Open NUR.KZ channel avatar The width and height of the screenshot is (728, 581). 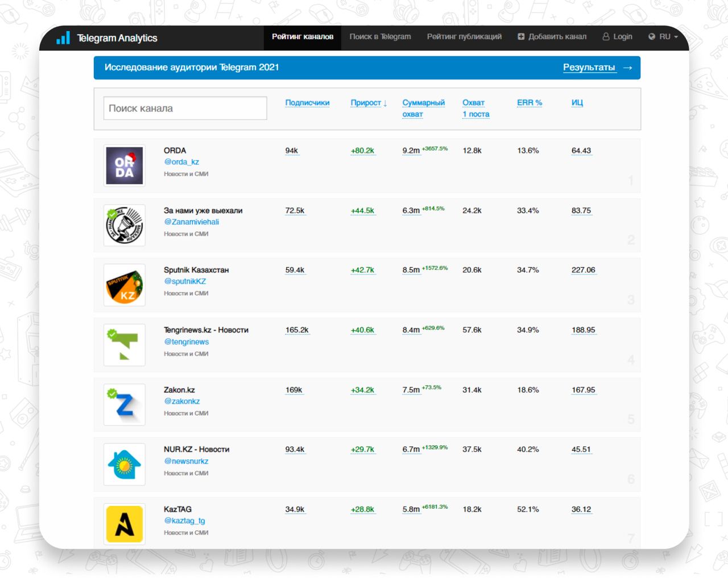pos(125,464)
